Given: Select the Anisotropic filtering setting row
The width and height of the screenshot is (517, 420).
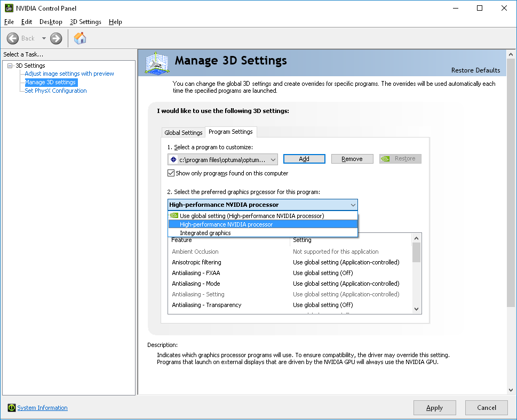Looking at the screenshot, I should click(290, 262).
